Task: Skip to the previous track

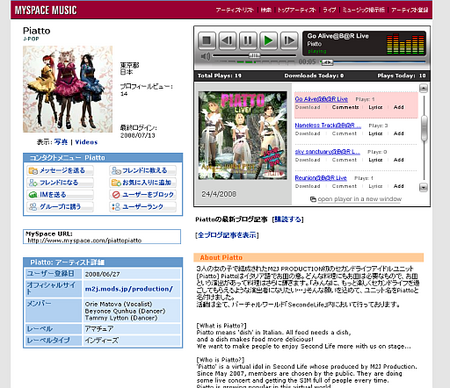Action: coord(227,41)
